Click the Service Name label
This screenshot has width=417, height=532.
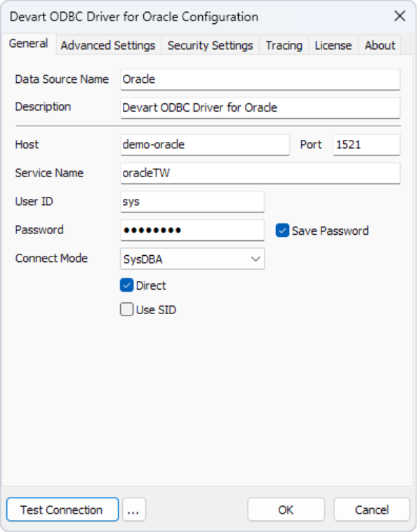click(49, 173)
